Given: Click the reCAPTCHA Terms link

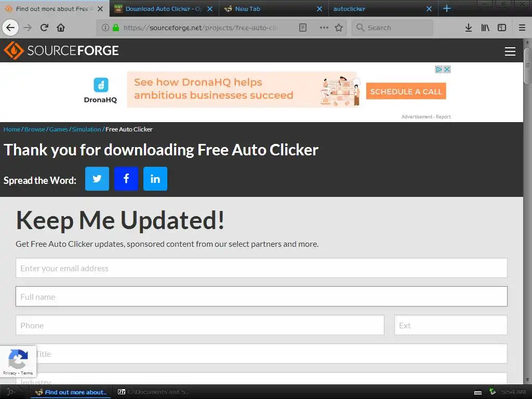Looking at the screenshot, I should [27, 373].
